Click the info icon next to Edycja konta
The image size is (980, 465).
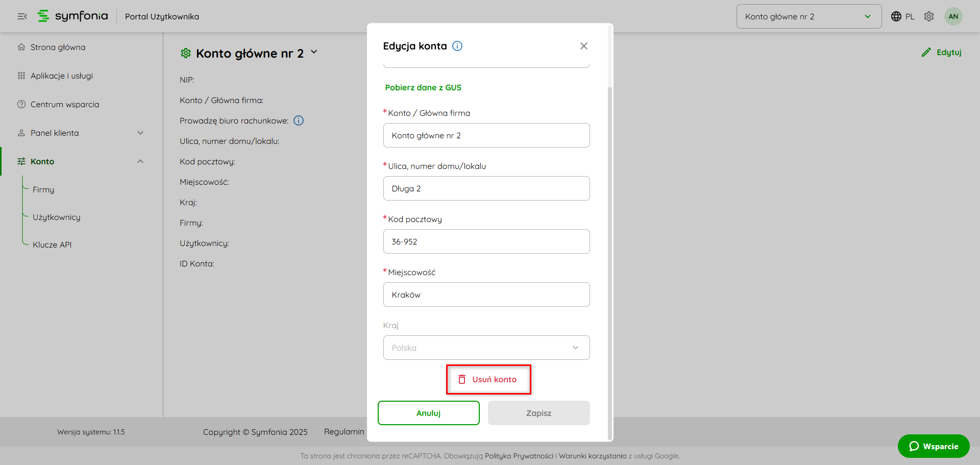point(457,46)
